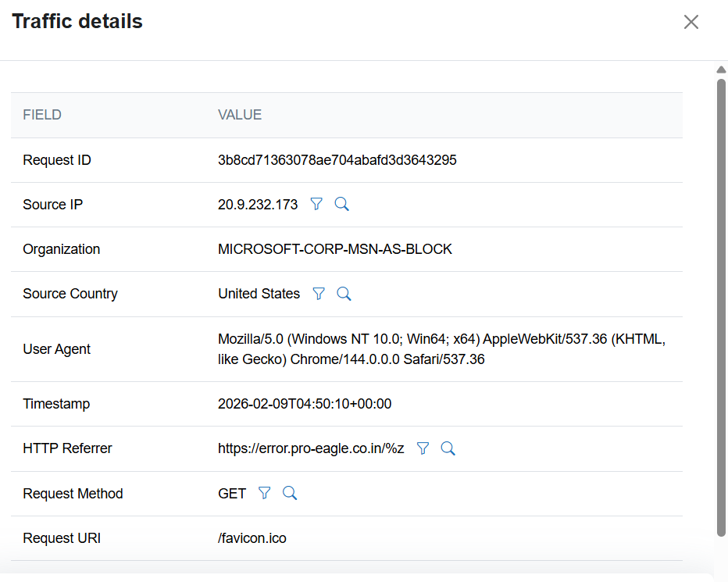Viewport: 728px width, 582px height.
Task: Click the vertical scrollbar thumb
Action: [721, 305]
